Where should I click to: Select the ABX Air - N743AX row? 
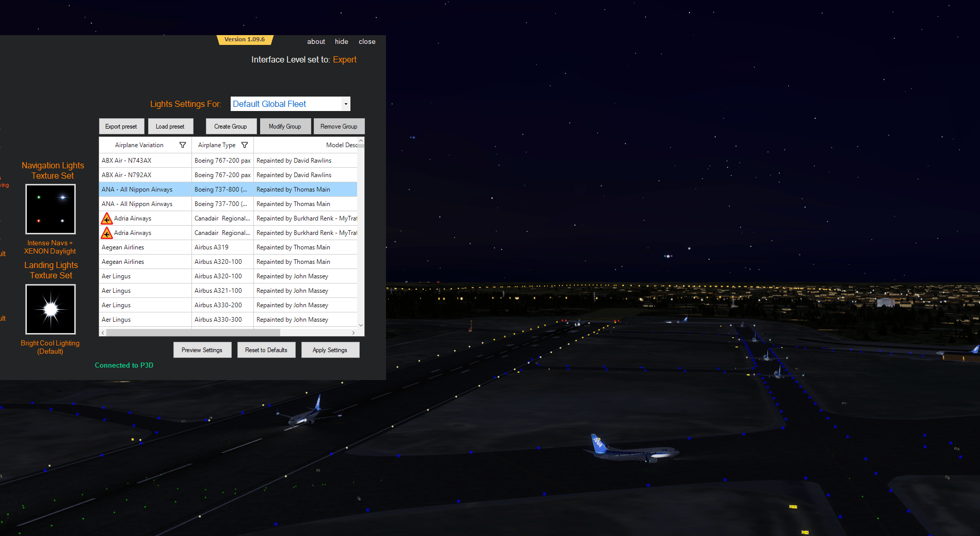coord(228,161)
